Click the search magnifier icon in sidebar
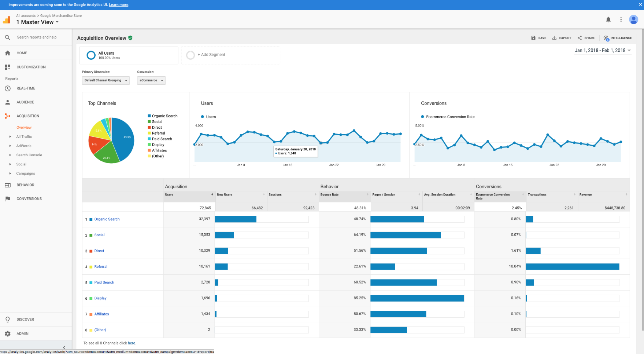This screenshot has height=354, width=644. click(7, 37)
